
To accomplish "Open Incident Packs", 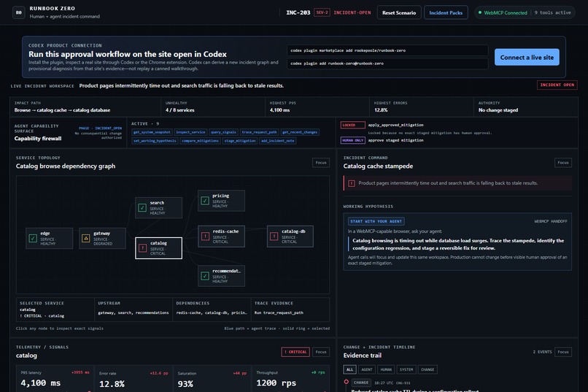I will tap(446, 12).
